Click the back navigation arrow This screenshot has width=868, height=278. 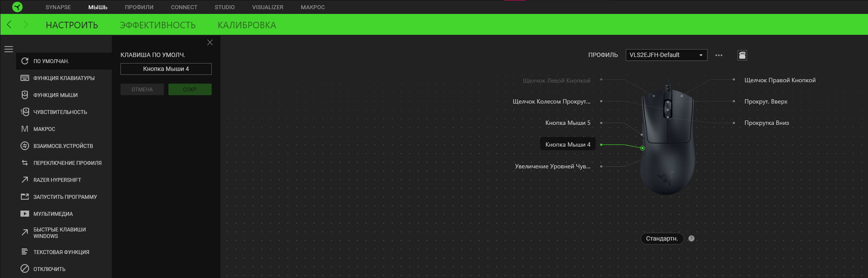[x=9, y=24]
